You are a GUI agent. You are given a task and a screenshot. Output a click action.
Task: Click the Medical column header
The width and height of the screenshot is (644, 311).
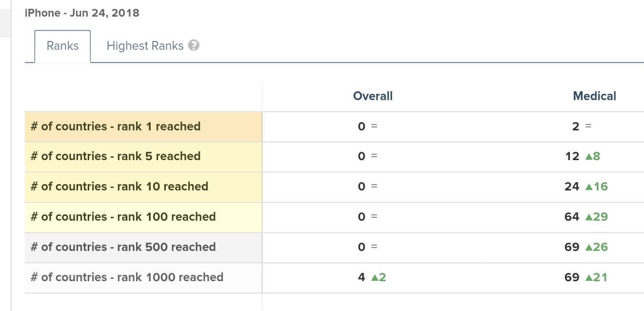click(594, 96)
